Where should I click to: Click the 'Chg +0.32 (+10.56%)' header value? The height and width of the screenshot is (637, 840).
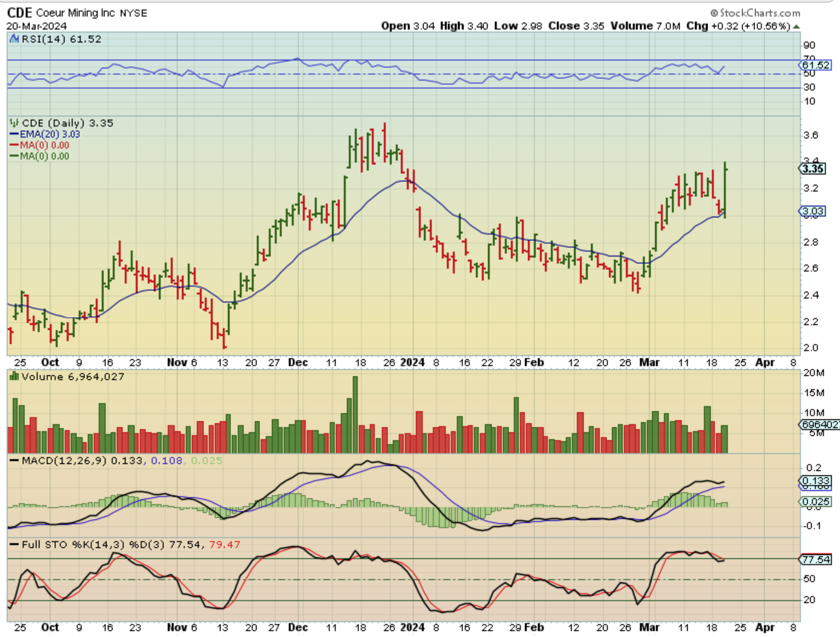click(x=738, y=26)
